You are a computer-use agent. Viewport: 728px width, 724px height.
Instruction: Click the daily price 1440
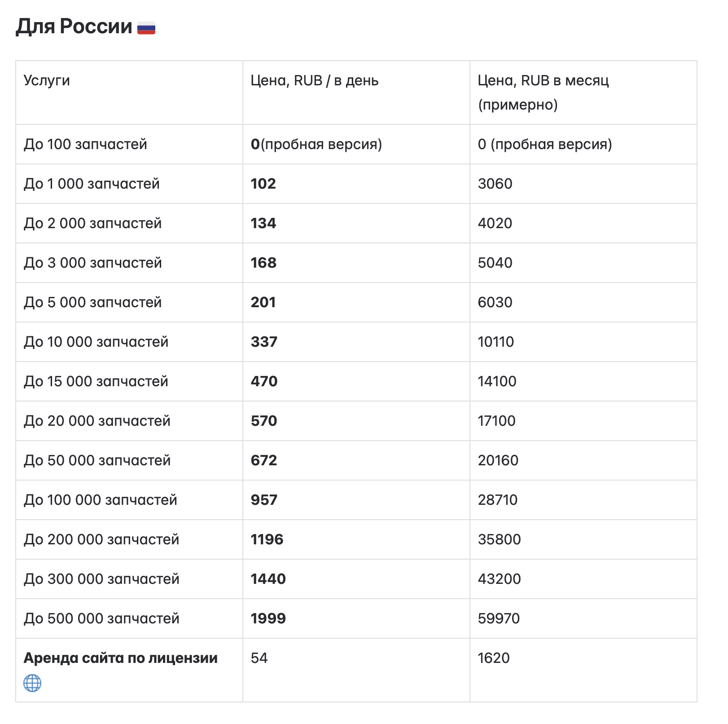(268, 579)
